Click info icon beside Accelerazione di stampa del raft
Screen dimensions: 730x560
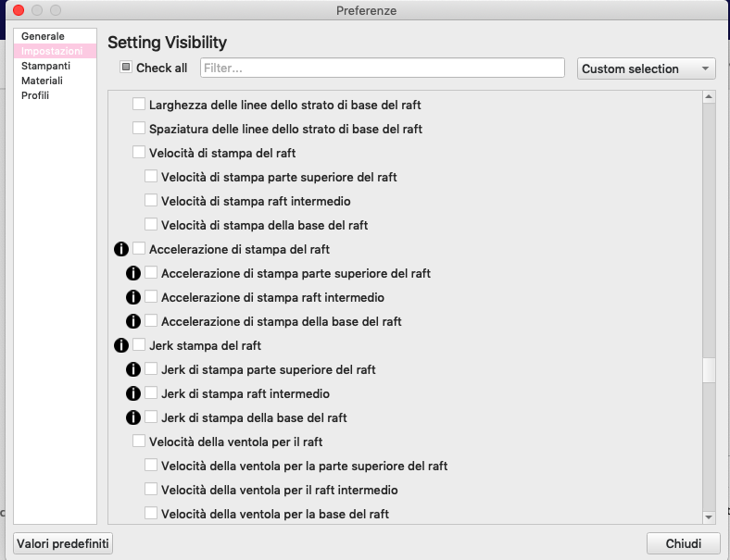pyautogui.click(x=121, y=249)
